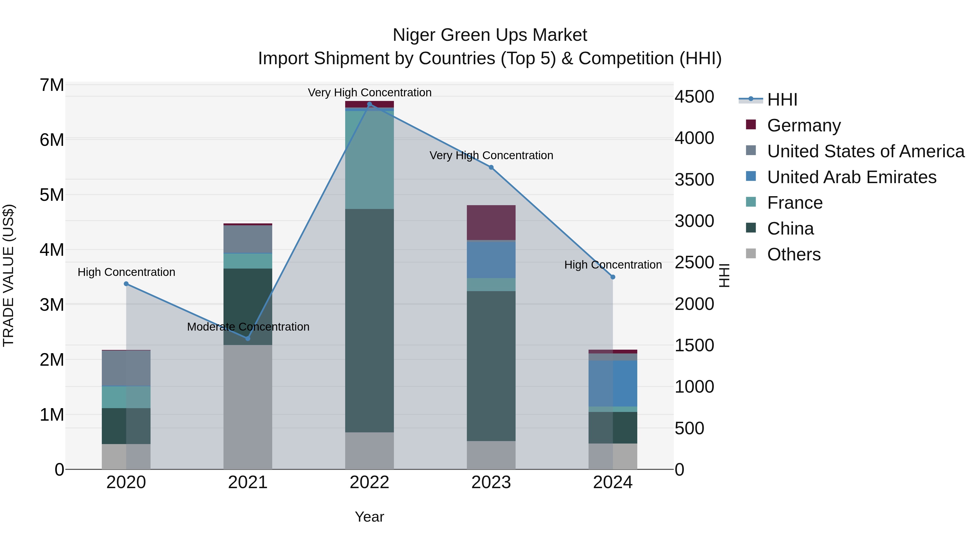Click the 4M y-axis tick label
The width and height of the screenshot is (980, 551).
click(52, 250)
